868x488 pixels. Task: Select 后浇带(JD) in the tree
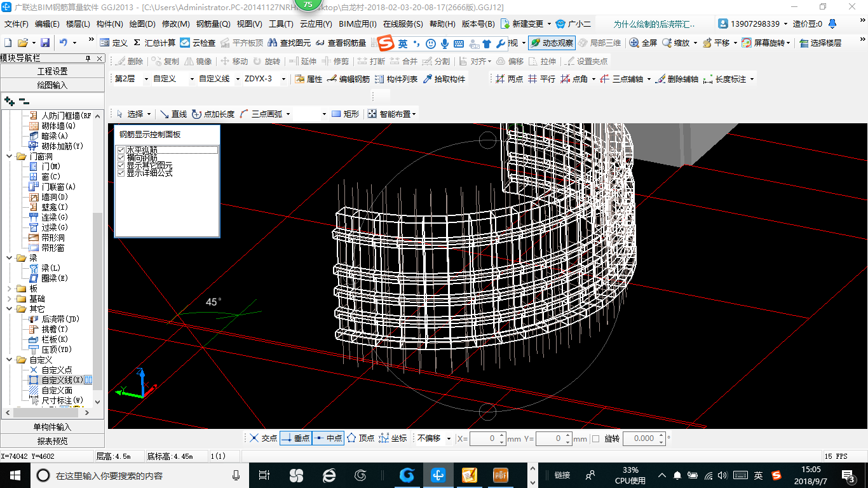(60, 319)
